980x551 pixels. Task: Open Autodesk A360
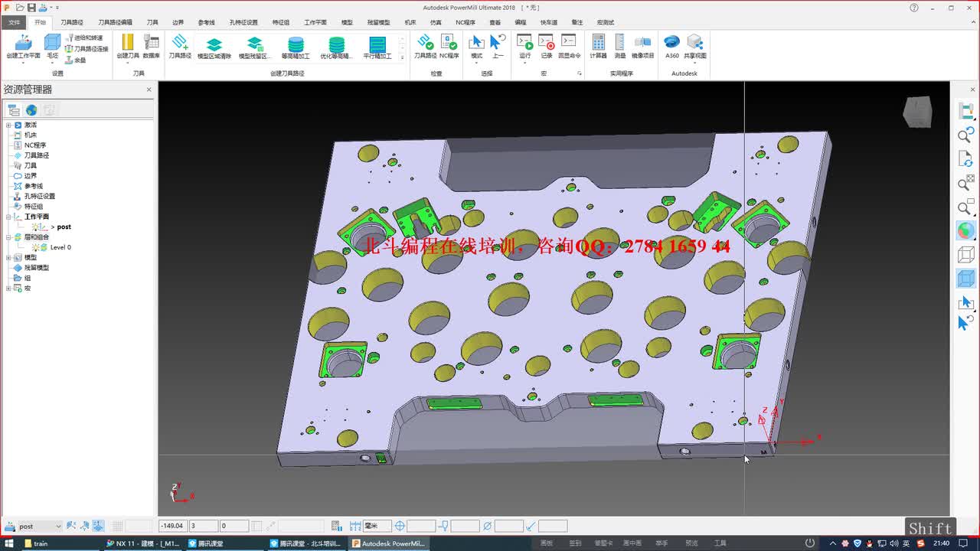(x=671, y=46)
